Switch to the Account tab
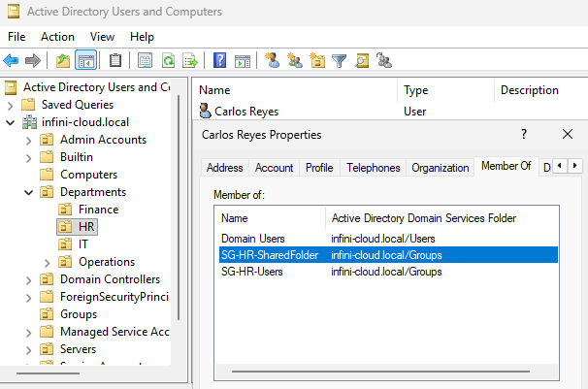The width and height of the screenshot is (588, 389). (x=275, y=168)
